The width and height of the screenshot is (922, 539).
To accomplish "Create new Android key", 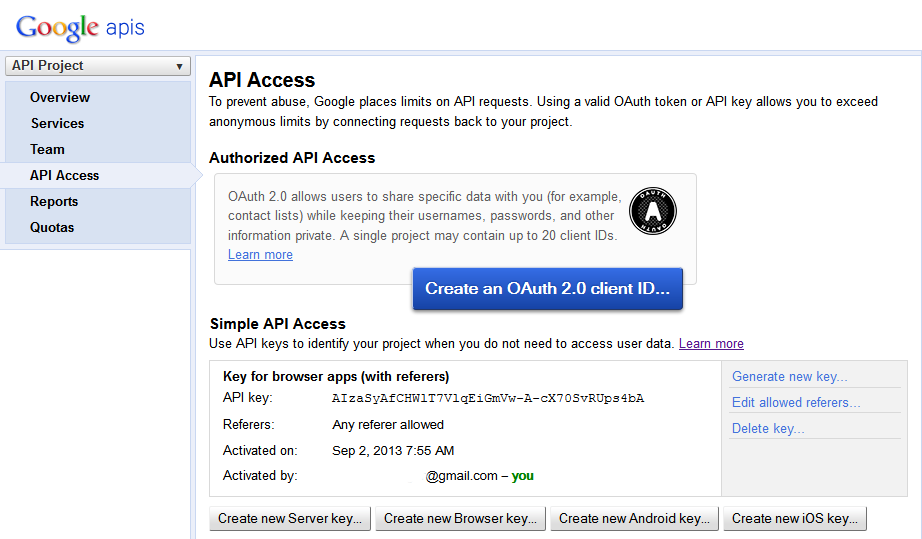I will (634, 518).
